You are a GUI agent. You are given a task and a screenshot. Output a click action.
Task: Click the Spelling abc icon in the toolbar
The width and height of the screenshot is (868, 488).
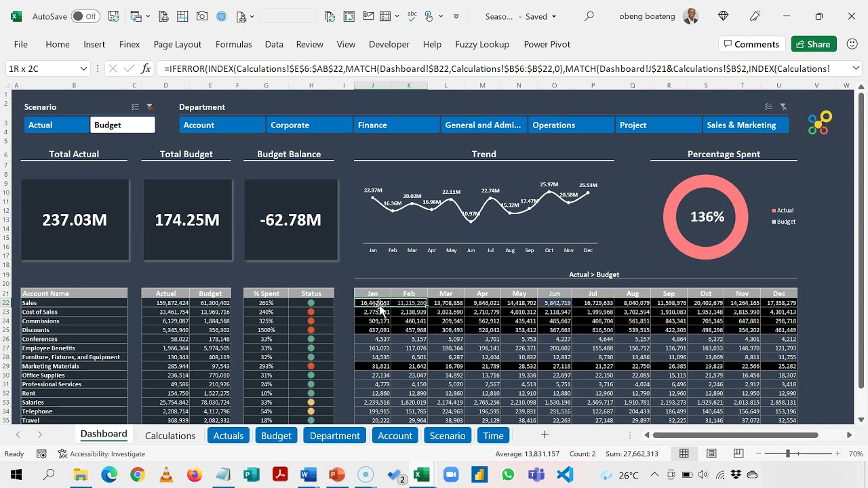(412, 16)
